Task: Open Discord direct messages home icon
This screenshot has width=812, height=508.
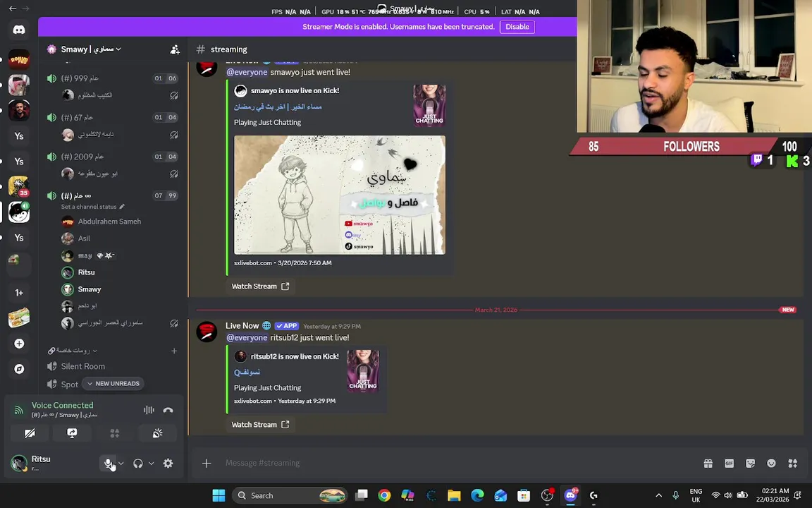Action: pyautogui.click(x=19, y=30)
